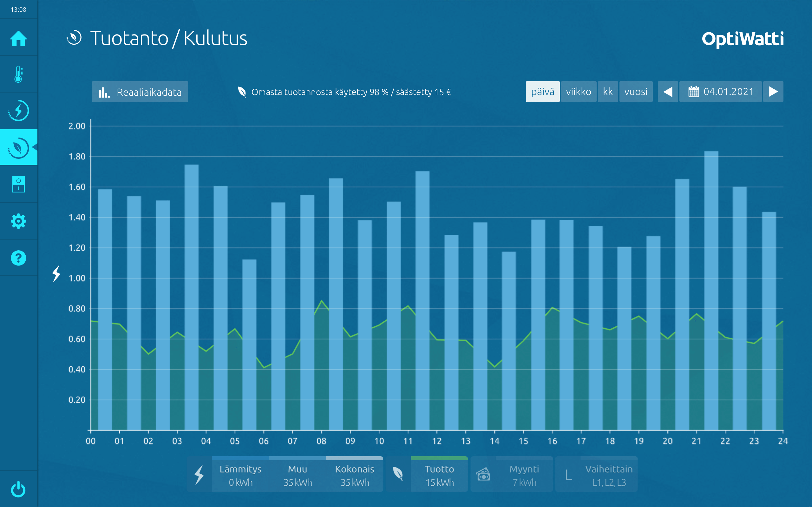This screenshot has width=812, height=507.
Task: Click the power icon in sidebar
Action: click(18, 489)
